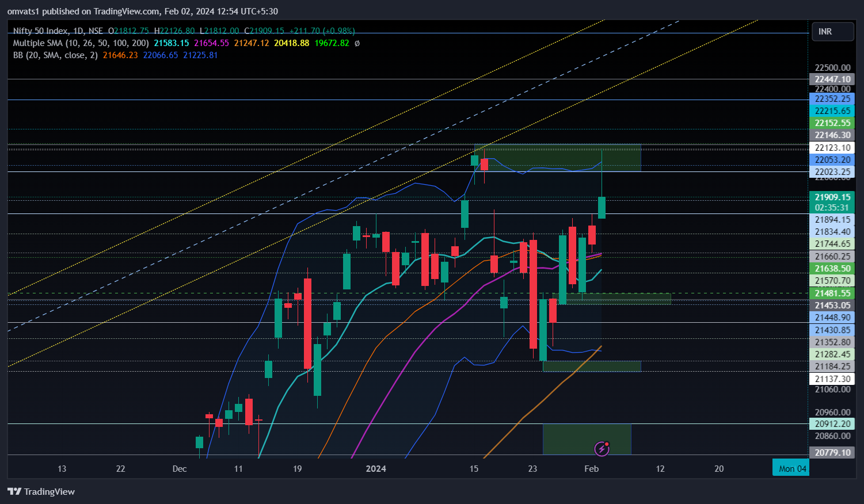Click the SMA value 21583.15
The image size is (864, 504).
coord(172,43)
